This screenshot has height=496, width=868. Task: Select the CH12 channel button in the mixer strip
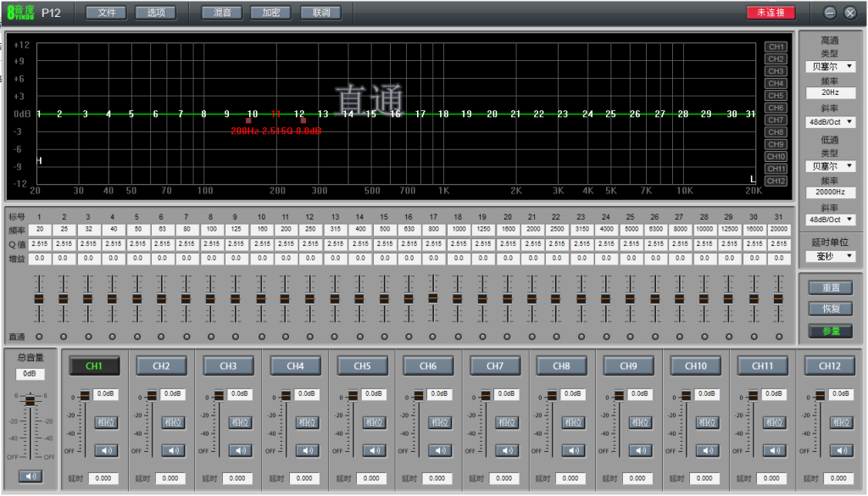point(829,366)
